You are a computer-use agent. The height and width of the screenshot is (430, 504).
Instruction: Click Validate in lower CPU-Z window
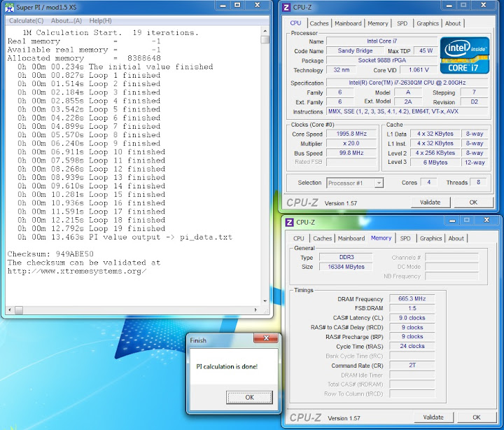click(x=433, y=417)
